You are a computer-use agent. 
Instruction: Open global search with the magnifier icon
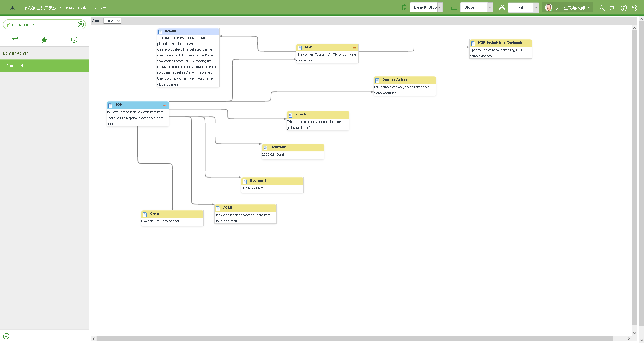(602, 7)
